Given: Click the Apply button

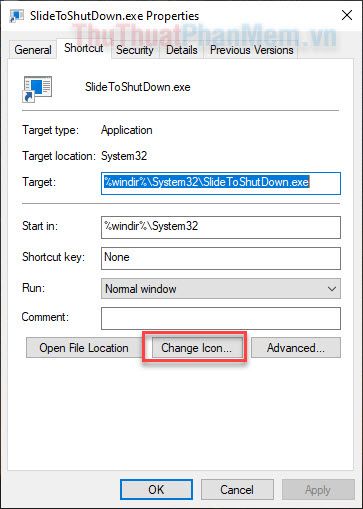Looking at the screenshot, I should click(x=318, y=490).
